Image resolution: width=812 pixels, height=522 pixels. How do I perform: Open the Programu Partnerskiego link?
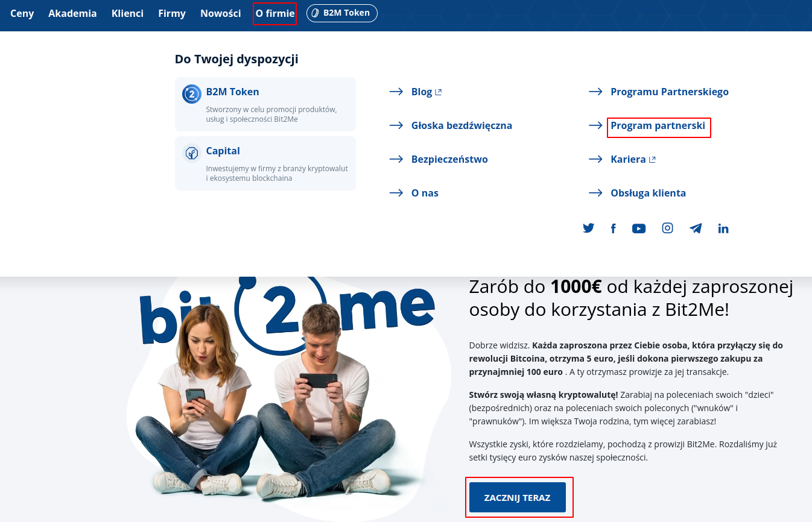pyautogui.click(x=670, y=92)
